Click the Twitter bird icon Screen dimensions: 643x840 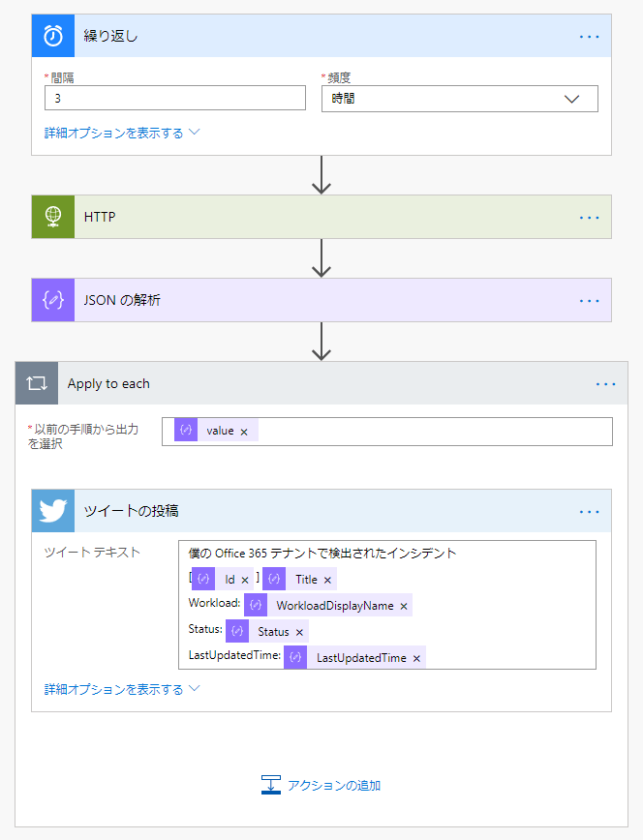tap(53, 511)
